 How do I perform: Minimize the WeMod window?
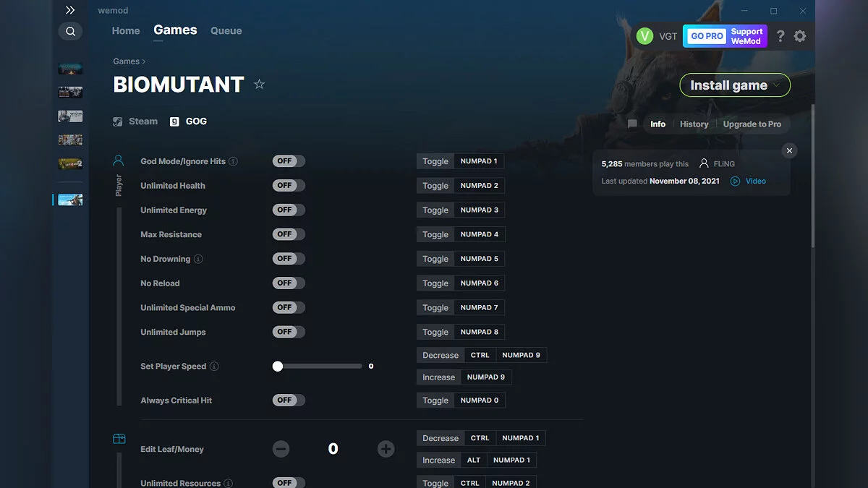click(x=744, y=11)
